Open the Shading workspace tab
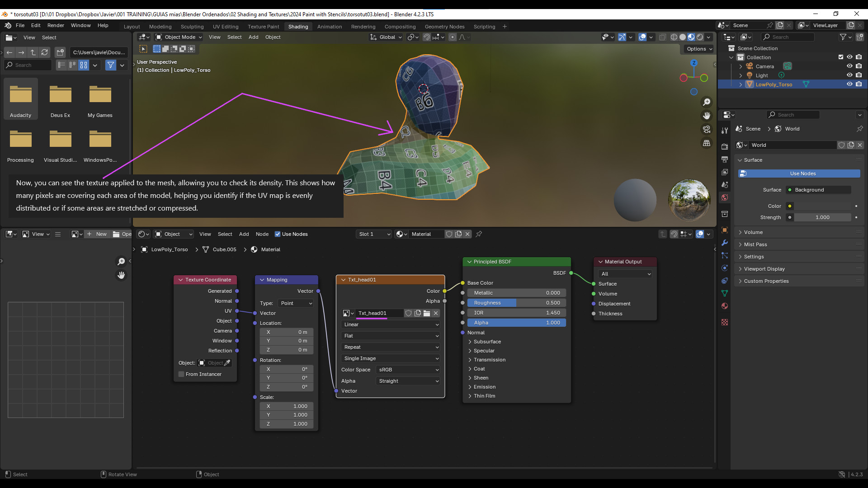The height and width of the screenshot is (488, 868). [298, 27]
